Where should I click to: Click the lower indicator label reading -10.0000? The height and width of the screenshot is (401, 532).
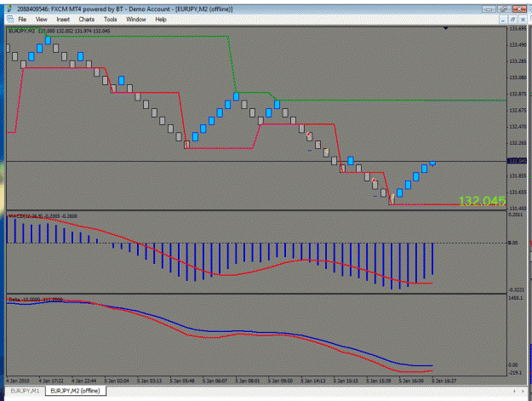point(35,300)
